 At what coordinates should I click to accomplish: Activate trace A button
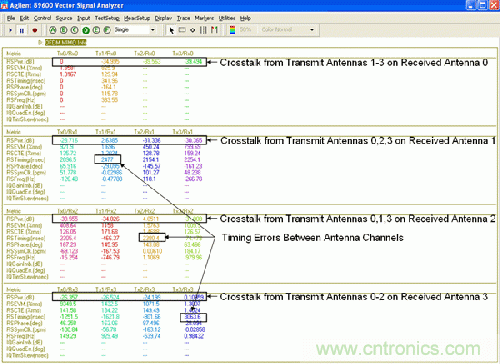53,30
